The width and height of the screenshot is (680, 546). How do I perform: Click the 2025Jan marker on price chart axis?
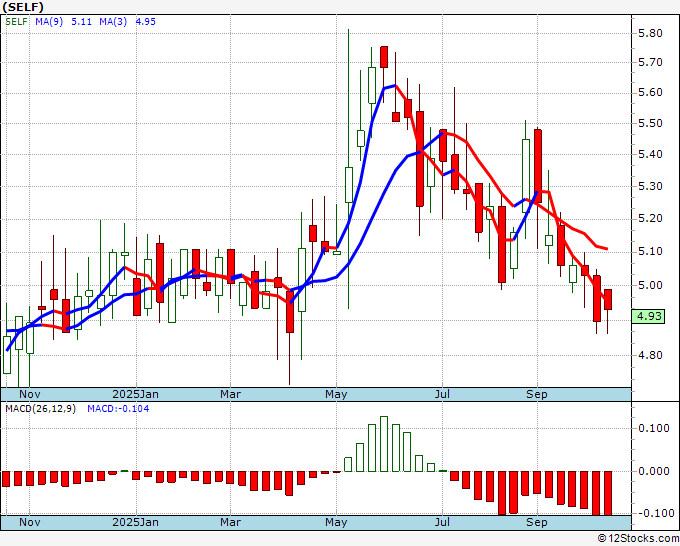pyautogui.click(x=136, y=394)
